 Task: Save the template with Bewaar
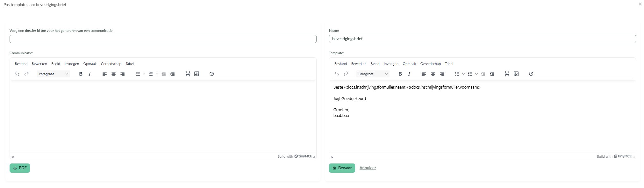tap(342, 168)
